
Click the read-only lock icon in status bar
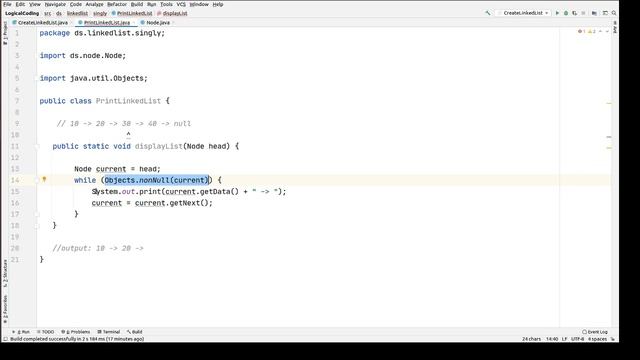(613, 339)
